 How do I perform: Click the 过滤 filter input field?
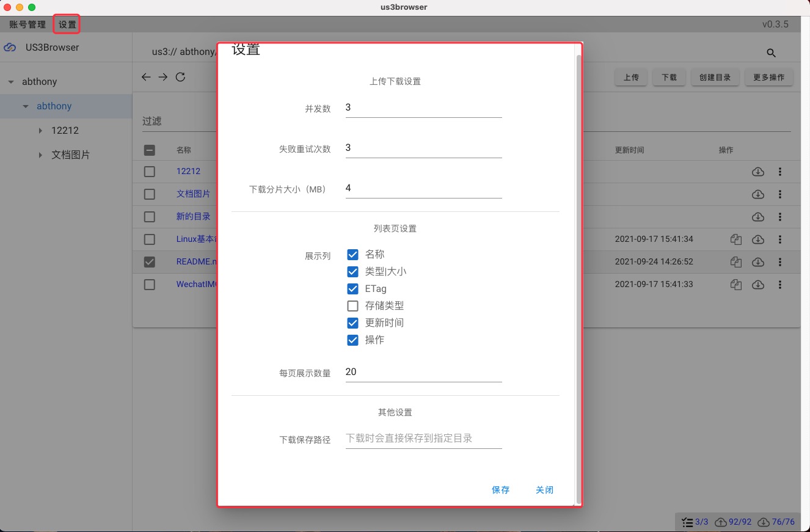tap(466, 121)
